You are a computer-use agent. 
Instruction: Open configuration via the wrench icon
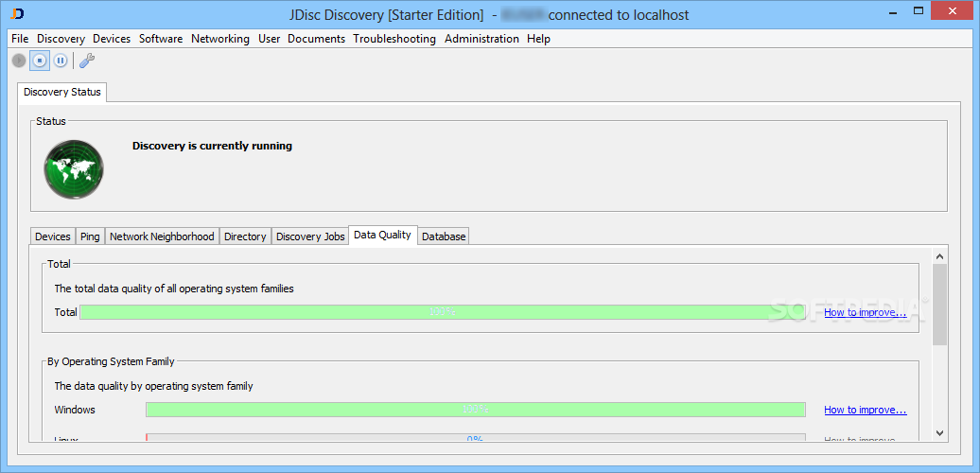[87, 61]
